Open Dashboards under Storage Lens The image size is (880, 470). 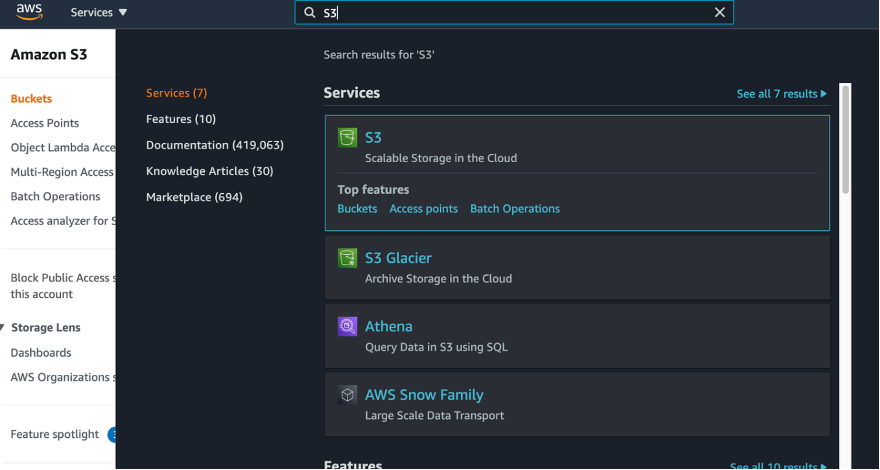point(41,353)
